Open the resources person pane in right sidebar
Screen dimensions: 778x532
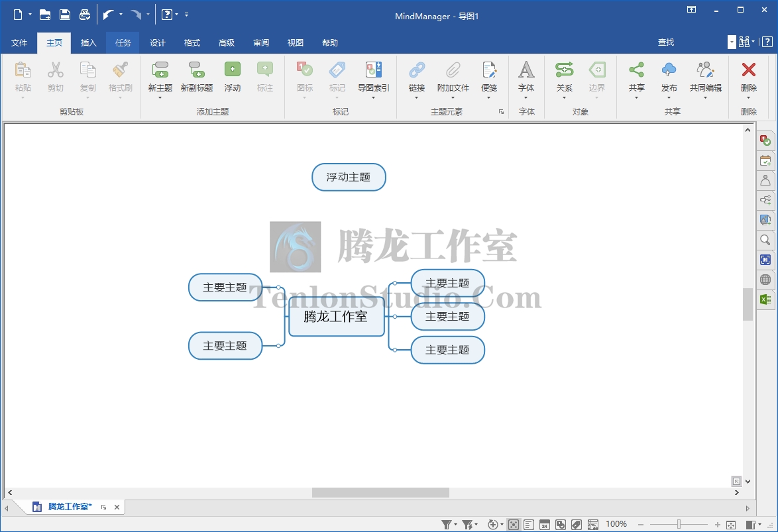tap(765, 181)
